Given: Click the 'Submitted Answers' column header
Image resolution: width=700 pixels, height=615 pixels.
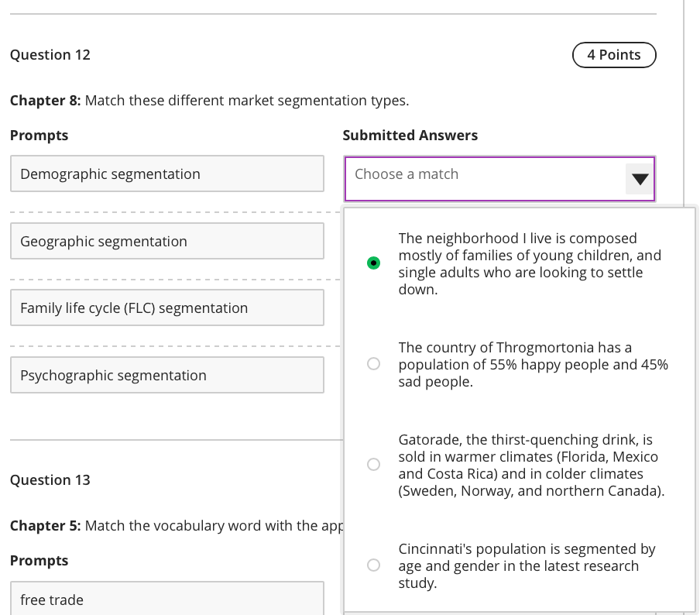Looking at the screenshot, I should 410,136.
